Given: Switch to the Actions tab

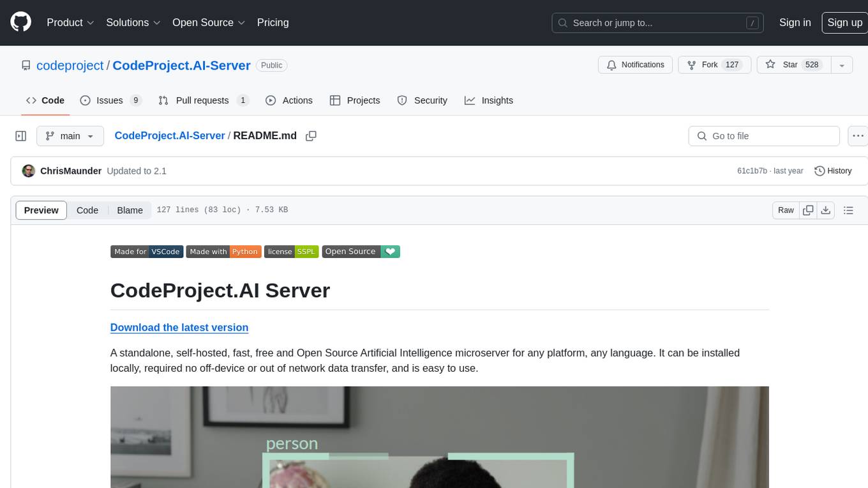Looking at the screenshot, I should point(289,100).
